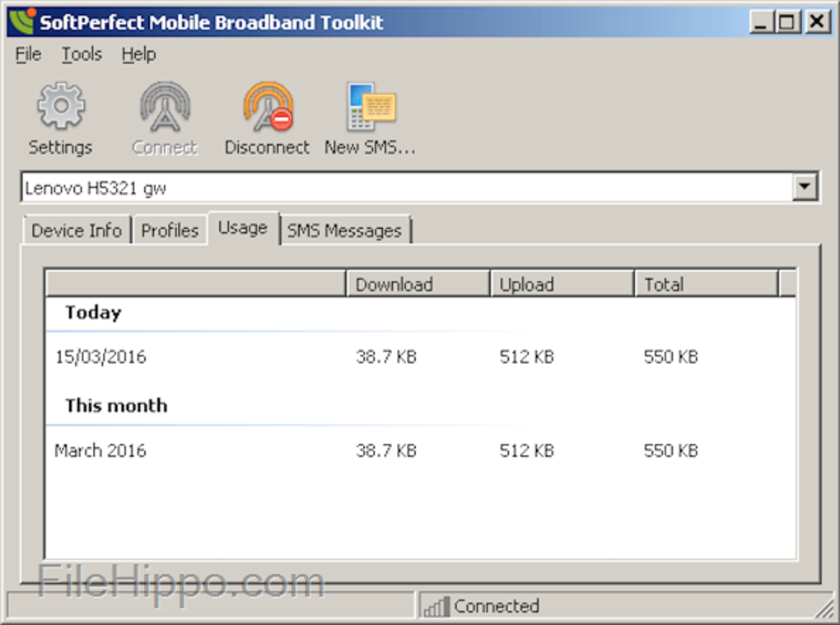Viewport: 840px width, 625px height.
Task: Switch to the Device Info tab
Action: coord(76,231)
